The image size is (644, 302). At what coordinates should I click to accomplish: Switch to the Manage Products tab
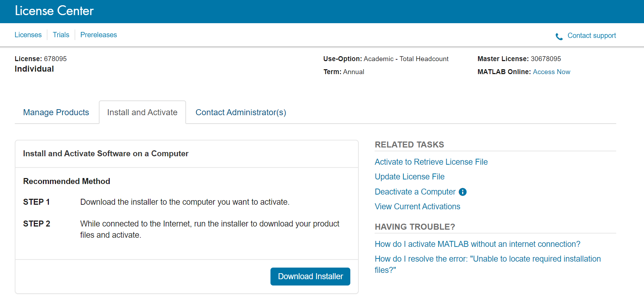click(56, 112)
